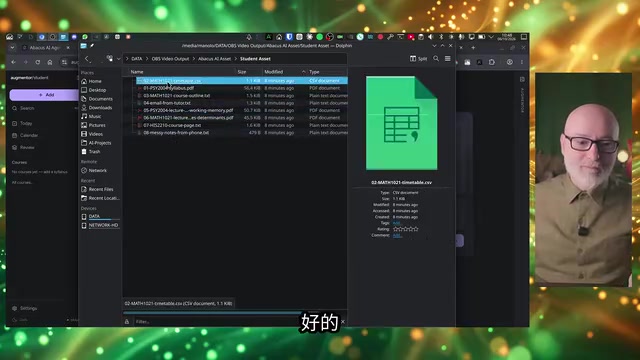Click the search magnifier icon in Dolphin
Screen dimensions: 640x360
tap(436, 59)
